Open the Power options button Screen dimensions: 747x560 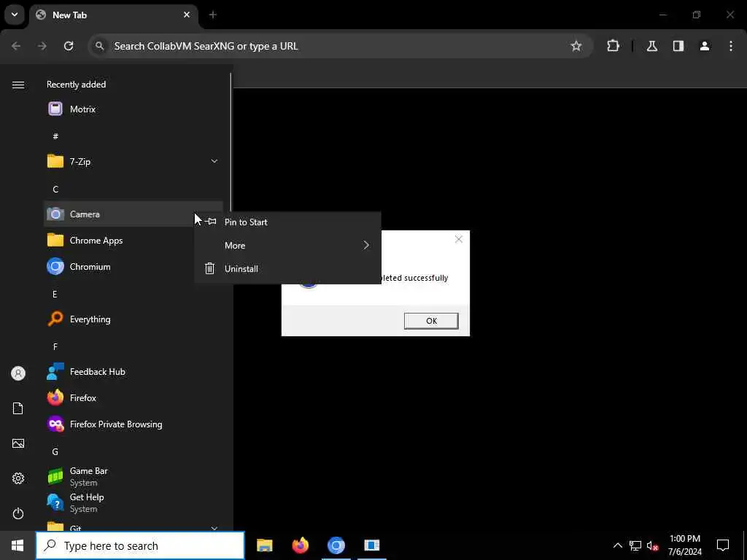(x=18, y=513)
